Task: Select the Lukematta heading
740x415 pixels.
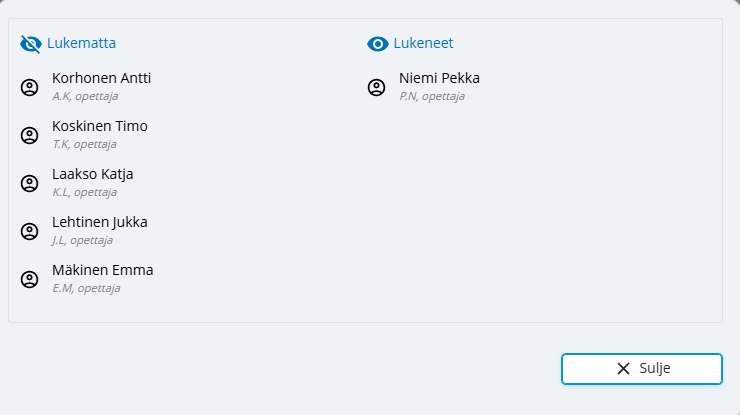Action: (x=81, y=43)
